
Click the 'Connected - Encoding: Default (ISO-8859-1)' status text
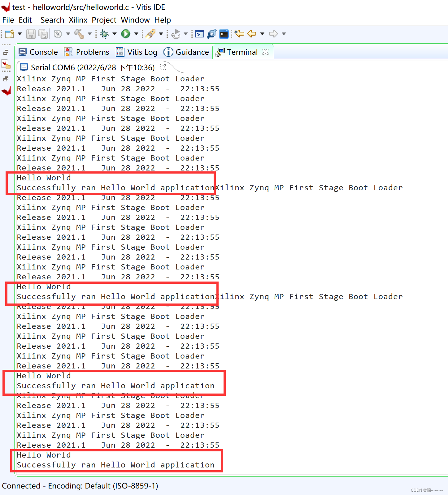tap(80, 486)
